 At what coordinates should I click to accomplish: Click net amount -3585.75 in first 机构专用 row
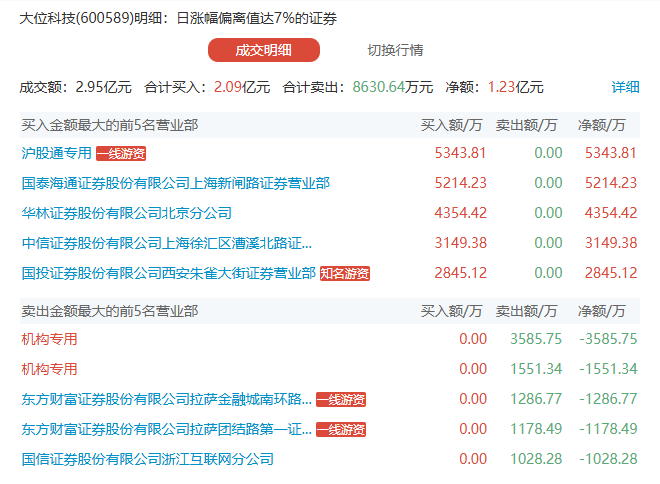click(x=608, y=339)
